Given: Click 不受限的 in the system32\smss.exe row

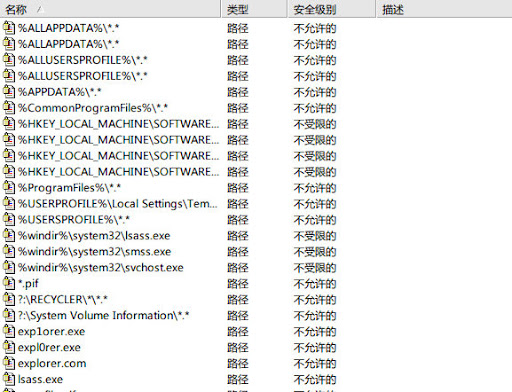Looking at the screenshot, I should coord(315,252).
